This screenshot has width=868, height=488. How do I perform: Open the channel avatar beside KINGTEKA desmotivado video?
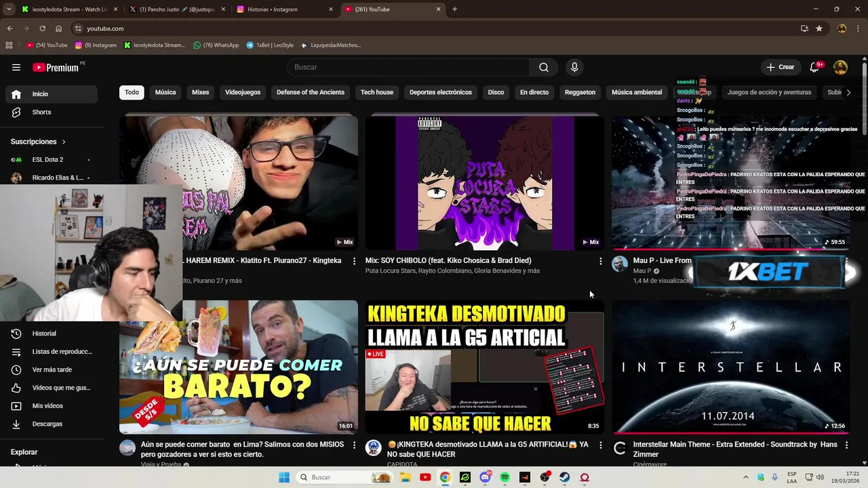pos(374,447)
